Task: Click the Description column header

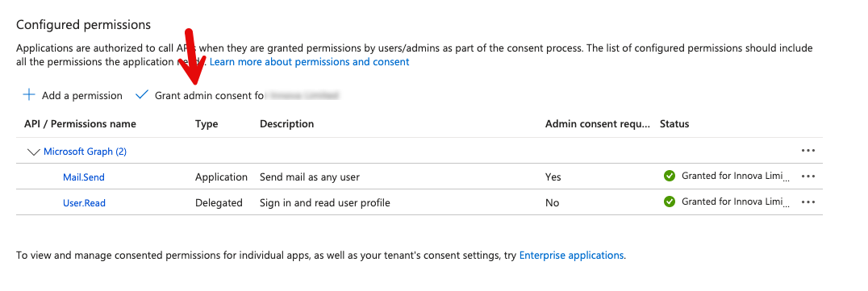Action: tap(286, 124)
